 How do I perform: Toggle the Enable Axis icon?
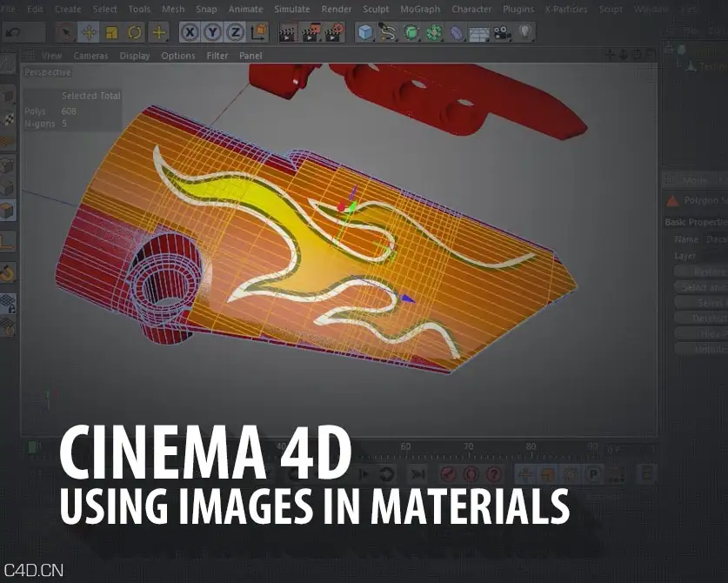pyautogui.click(x=8, y=242)
